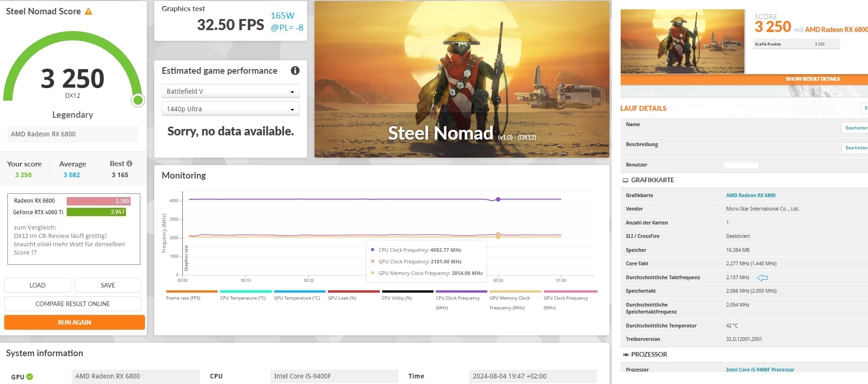Click the green score gauge indicator dot
This screenshot has width=868, height=384.
138,100
